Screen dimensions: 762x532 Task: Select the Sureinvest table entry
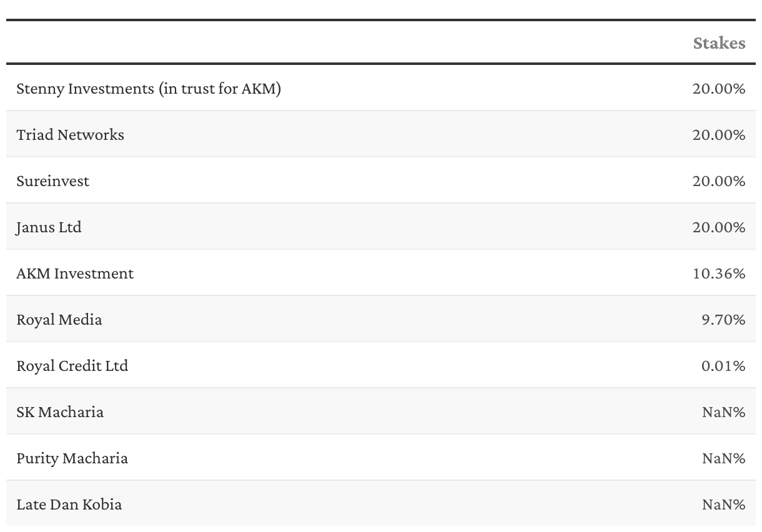point(53,181)
